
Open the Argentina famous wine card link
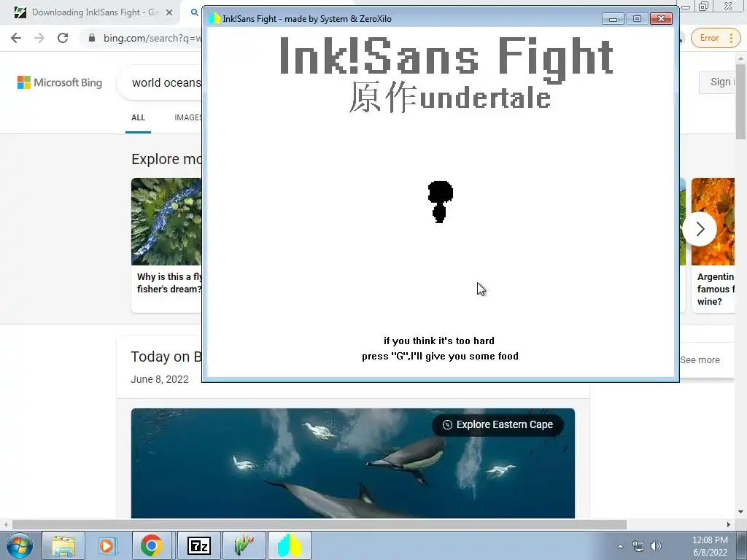pos(715,289)
